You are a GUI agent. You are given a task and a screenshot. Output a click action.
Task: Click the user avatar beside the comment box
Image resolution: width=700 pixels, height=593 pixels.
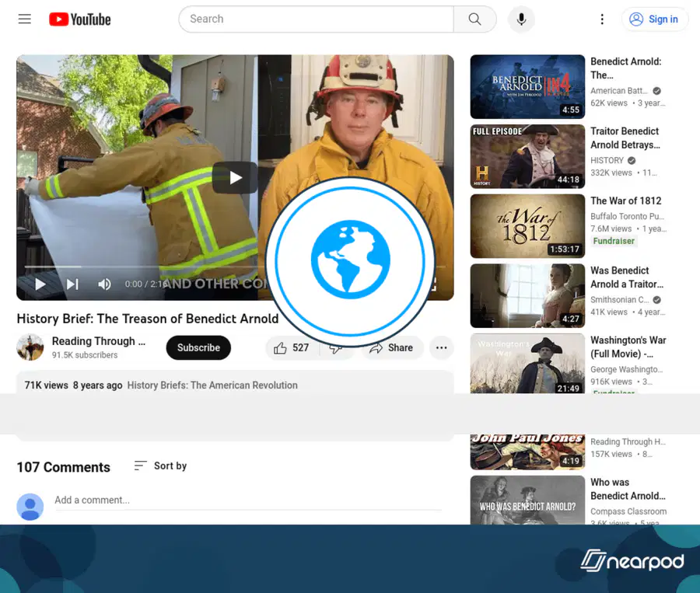point(30,507)
